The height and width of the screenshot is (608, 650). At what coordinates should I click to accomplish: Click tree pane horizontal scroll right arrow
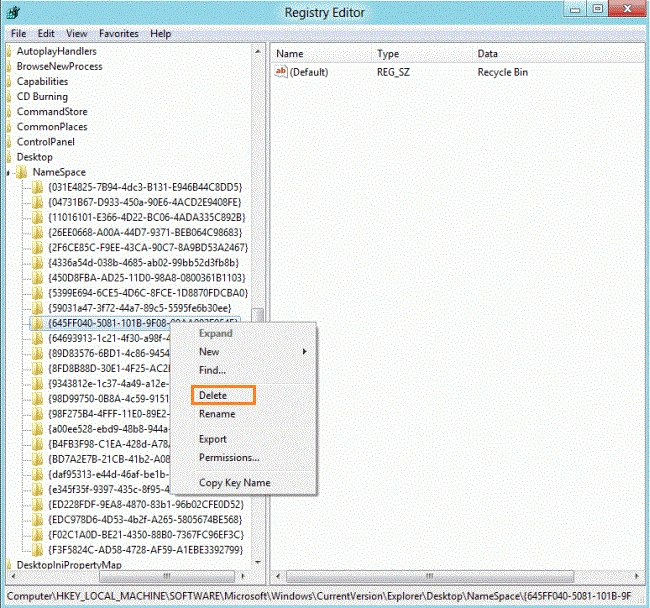tap(243, 576)
